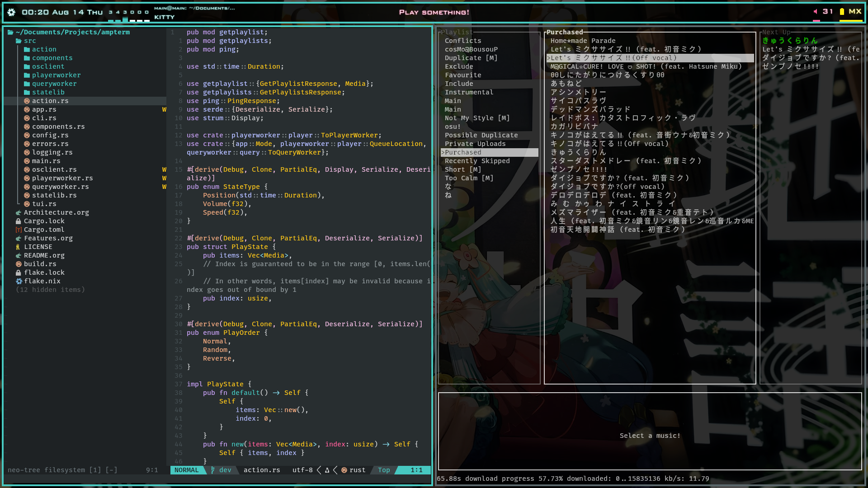This screenshot has width=868, height=488.
Task: Click the gear icon in top bar
Action: (12, 12)
